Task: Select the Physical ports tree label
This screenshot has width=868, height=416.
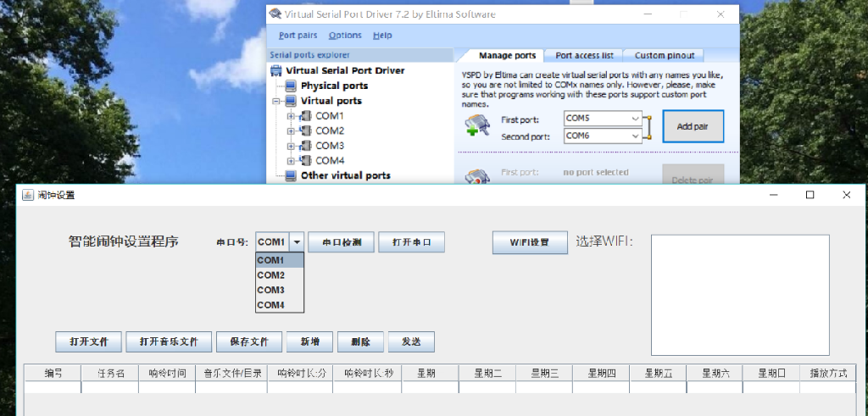Action: tap(334, 86)
